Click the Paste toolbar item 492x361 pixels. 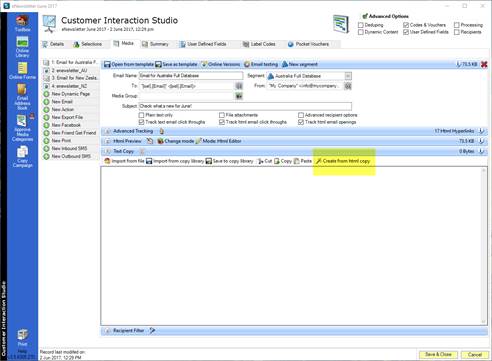pos(303,161)
